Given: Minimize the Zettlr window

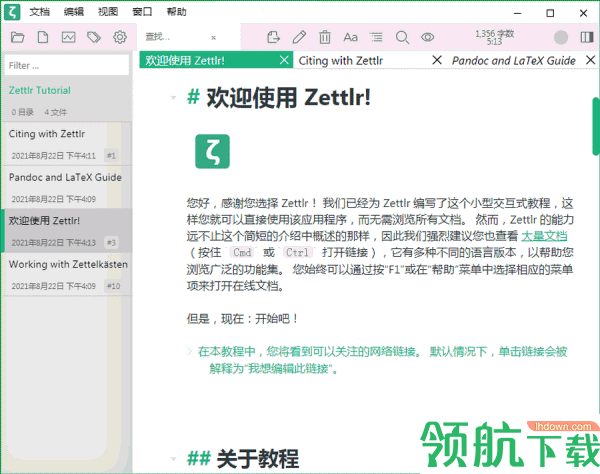Looking at the screenshot, I should pyautogui.click(x=517, y=13).
